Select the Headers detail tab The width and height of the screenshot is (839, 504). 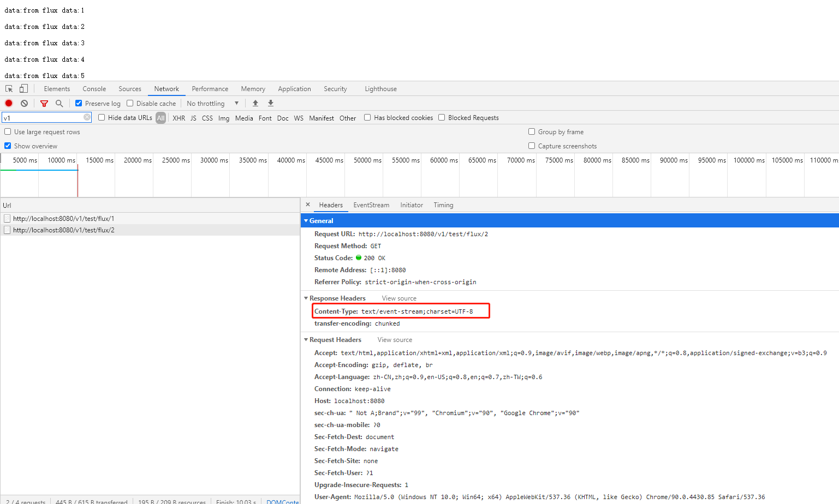pyautogui.click(x=331, y=205)
